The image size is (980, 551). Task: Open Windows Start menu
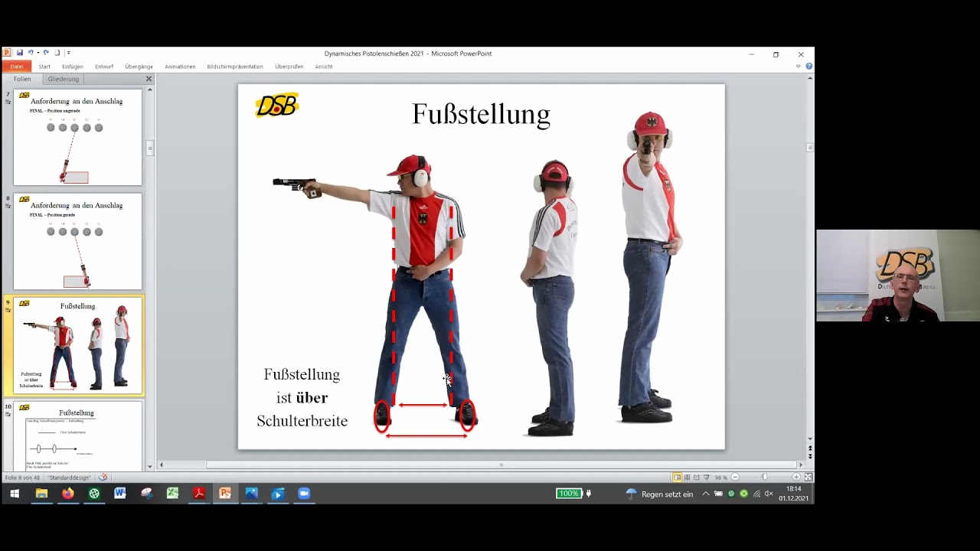pyautogui.click(x=14, y=494)
